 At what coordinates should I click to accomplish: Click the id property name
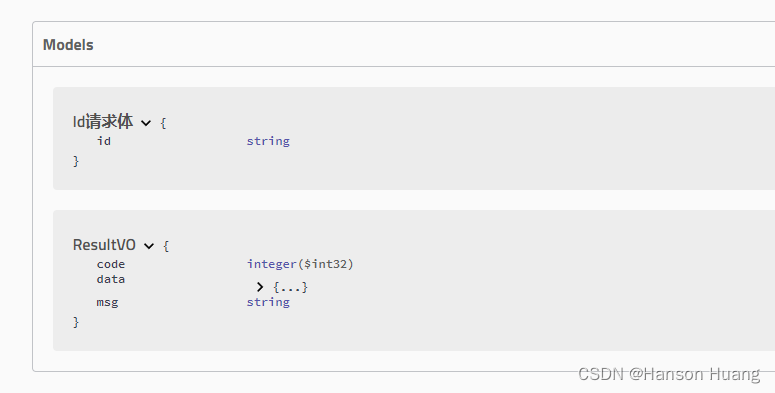pyautogui.click(x=104, y=141)
